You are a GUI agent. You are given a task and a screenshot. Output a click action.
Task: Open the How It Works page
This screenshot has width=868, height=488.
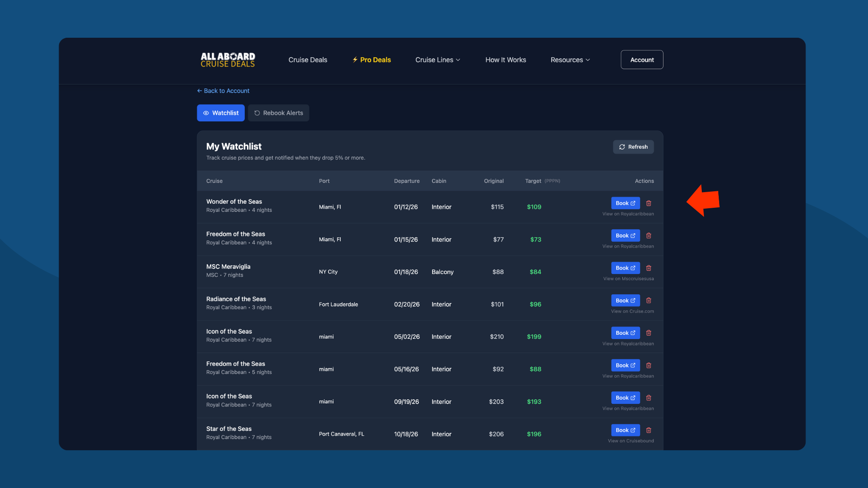click(506, 60)
